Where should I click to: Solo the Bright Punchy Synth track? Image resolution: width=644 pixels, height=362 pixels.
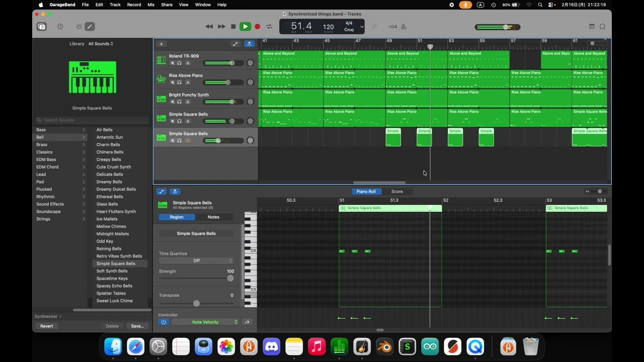[179, 102]
